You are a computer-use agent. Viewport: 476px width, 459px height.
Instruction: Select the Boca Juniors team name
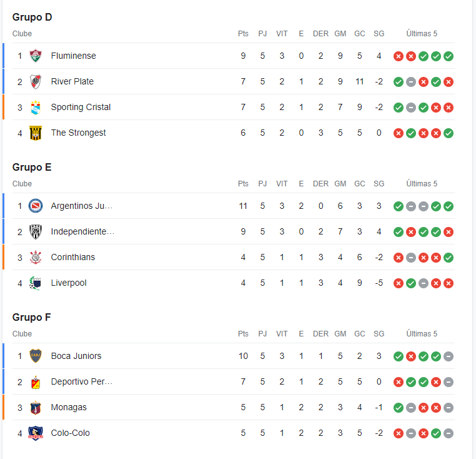[76, 356]
